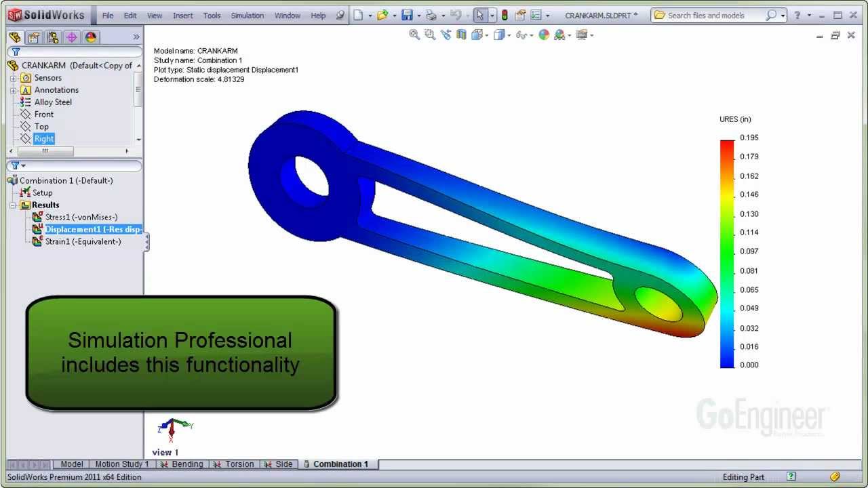
Task: Open the View menu
Action: (x=155, y=16)
